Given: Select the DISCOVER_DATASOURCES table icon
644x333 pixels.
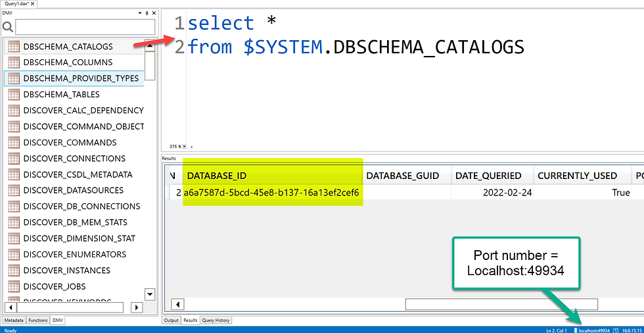Looking at the screenshot, I should click(14, 190).
